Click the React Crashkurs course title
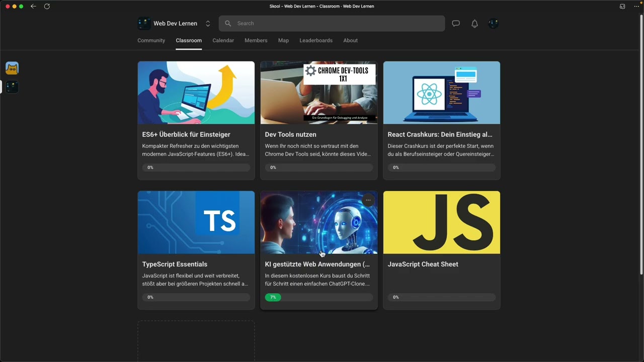Screen dimensions: 644x362 click(x=440, y=134)
